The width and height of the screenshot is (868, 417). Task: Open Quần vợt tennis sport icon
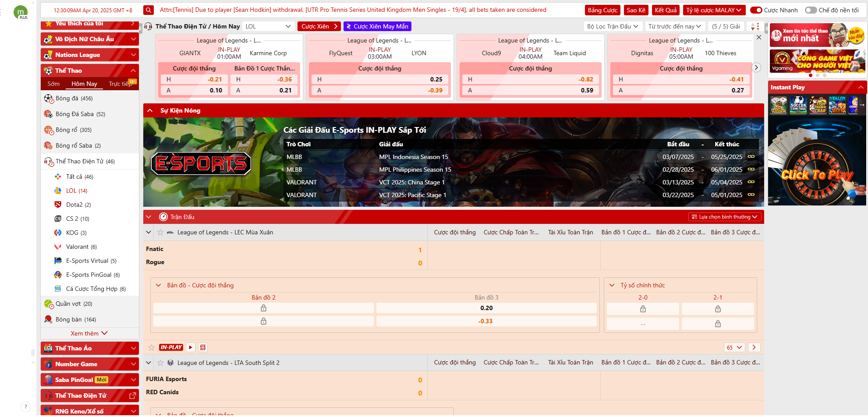tap(48, 304)
